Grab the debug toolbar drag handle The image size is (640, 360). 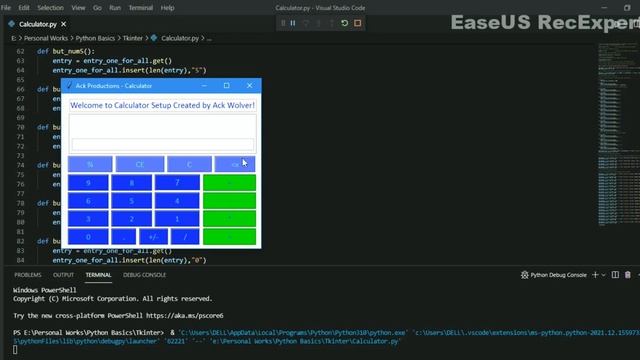(x=283, y=23)
